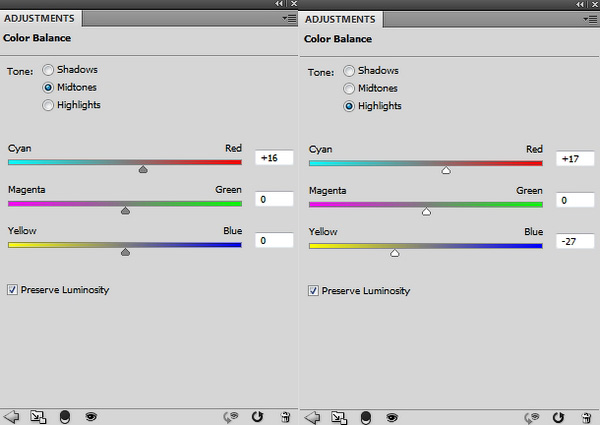This screenshot has height=425, width=600.
Task: Toggle Preserve Luminosity in left panel
Action: point(12,290)
